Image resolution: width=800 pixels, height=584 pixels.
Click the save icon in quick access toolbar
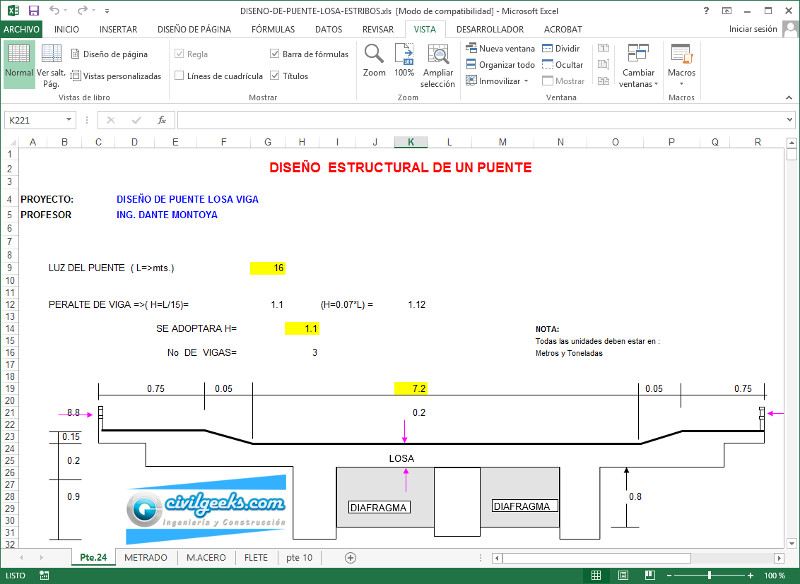pos(31,10)
